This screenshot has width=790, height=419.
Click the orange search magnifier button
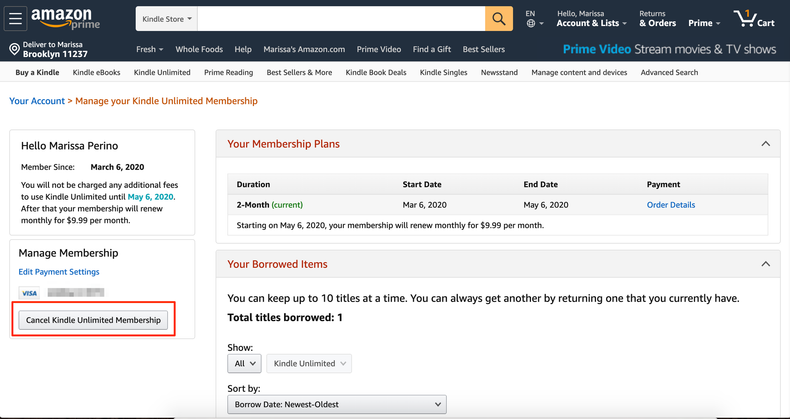[498, 19]
